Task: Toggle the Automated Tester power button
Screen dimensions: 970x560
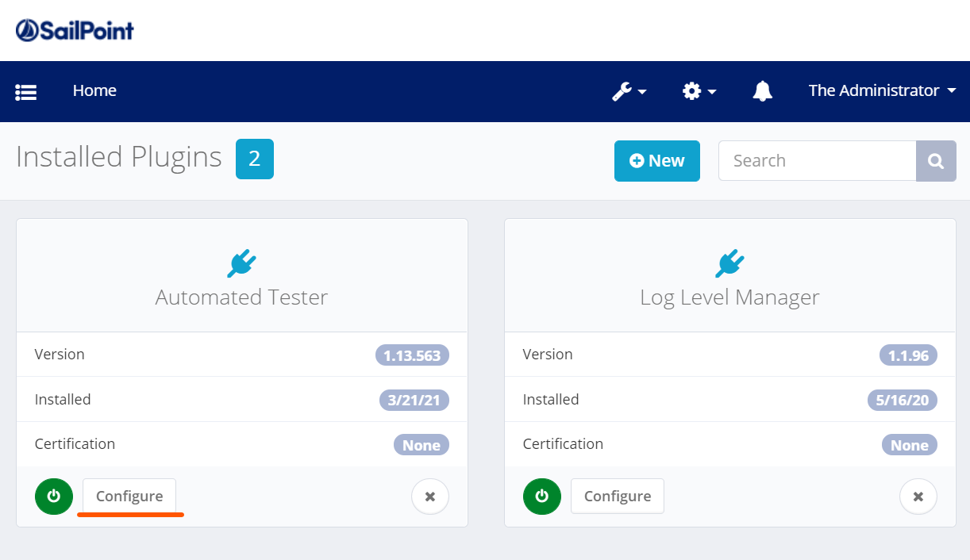Action: coord(54,497)
